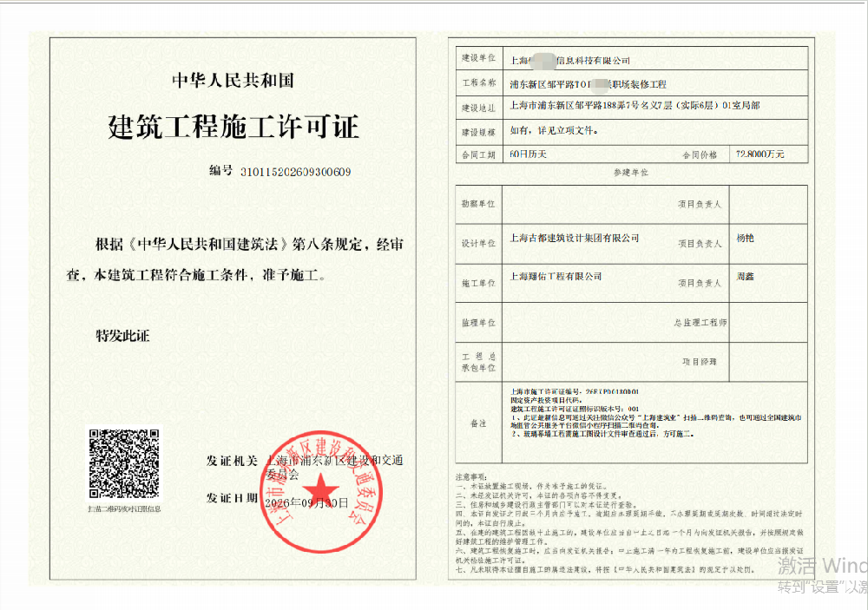Click the 监理单位 row label
The height and width of the screenshot is (610, 868).
(478, 323)
